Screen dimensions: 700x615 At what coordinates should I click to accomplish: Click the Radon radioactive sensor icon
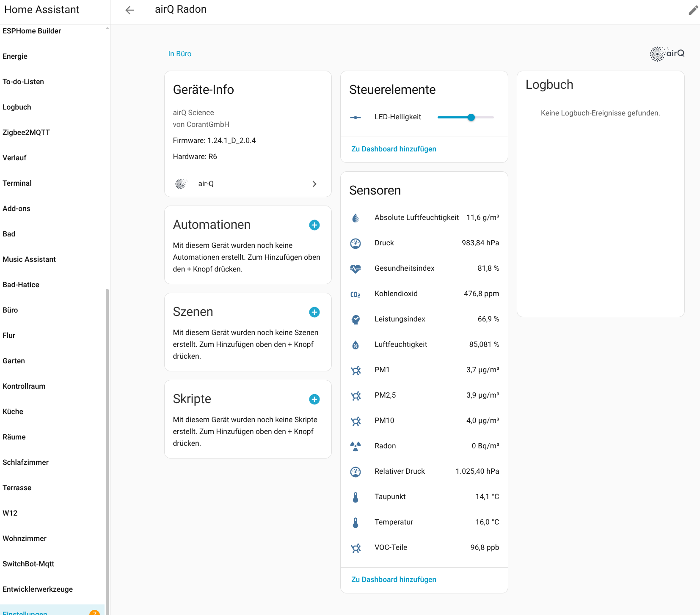click(356, 446)
